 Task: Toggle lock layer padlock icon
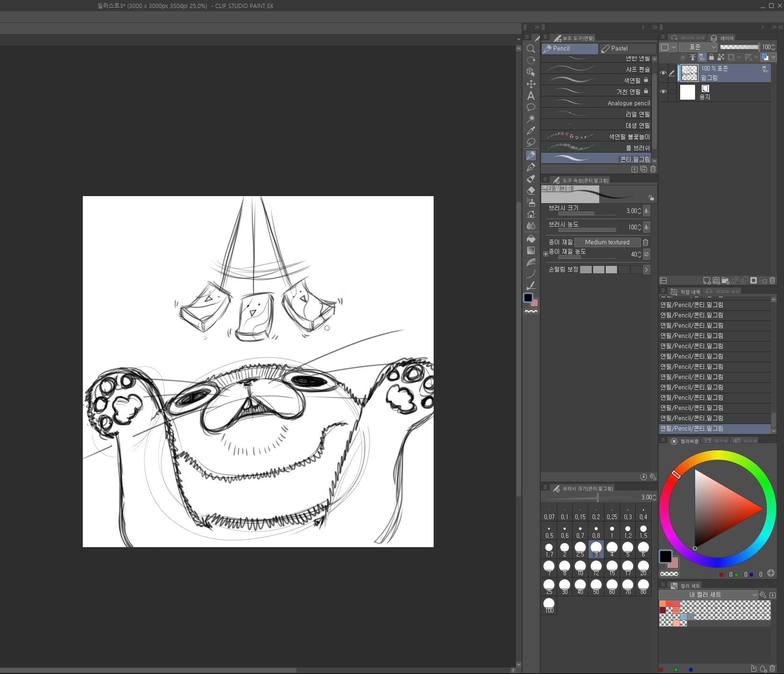[711, 57]
